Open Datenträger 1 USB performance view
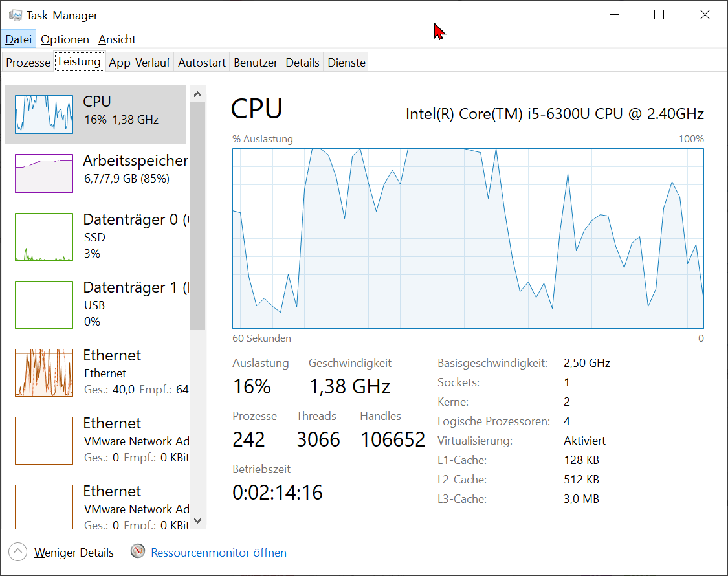 pyautogui.click(x=98, y=304)
